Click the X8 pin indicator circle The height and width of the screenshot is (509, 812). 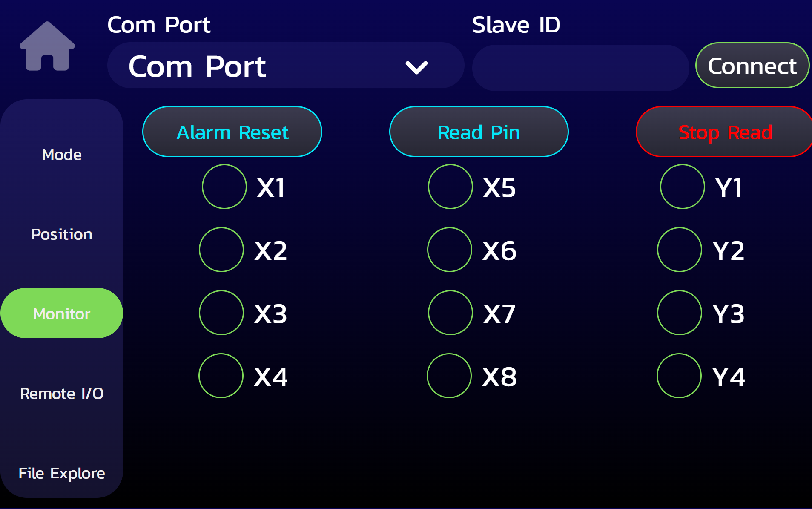tap(449, 376)
